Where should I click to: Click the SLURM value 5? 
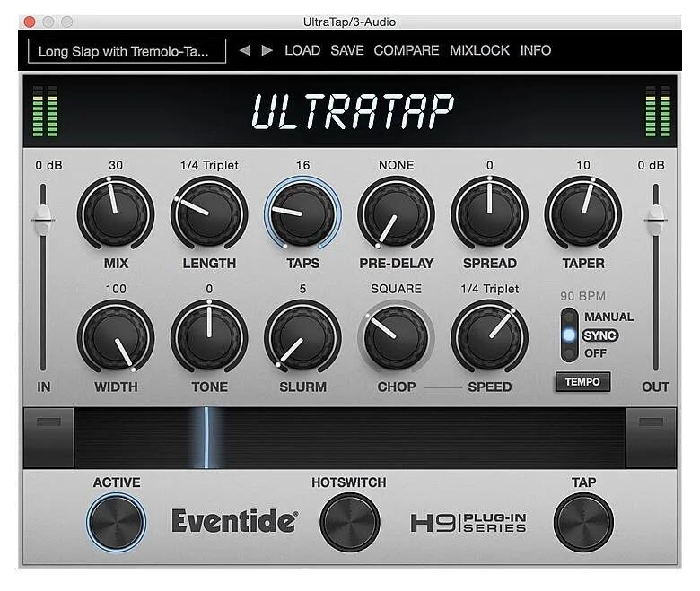click(302, 289)
